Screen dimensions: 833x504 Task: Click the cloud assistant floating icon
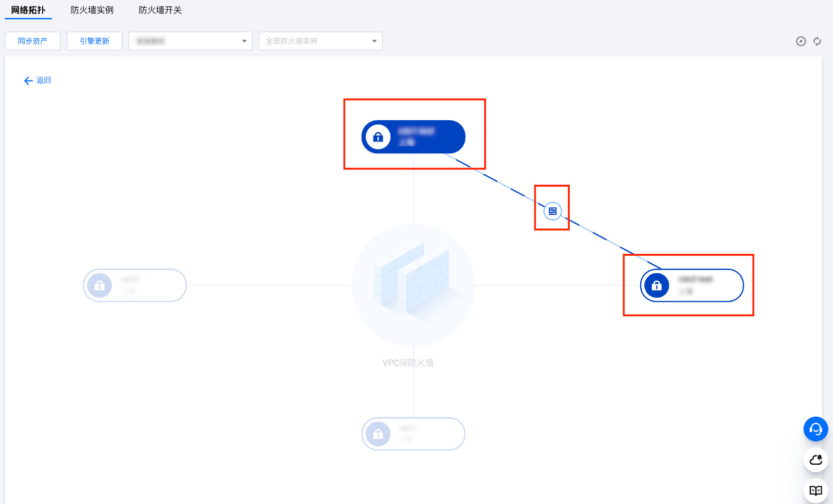[816, 460]
